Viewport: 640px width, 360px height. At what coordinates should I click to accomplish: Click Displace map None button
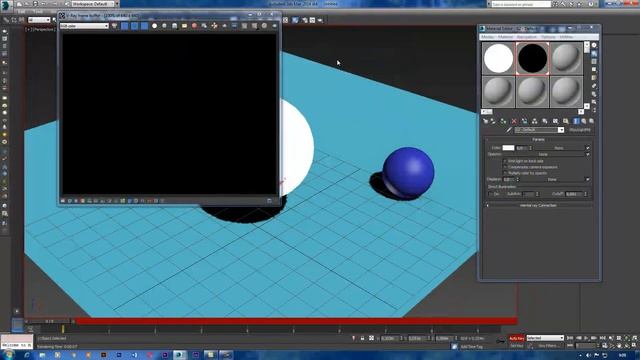point(552,179)
